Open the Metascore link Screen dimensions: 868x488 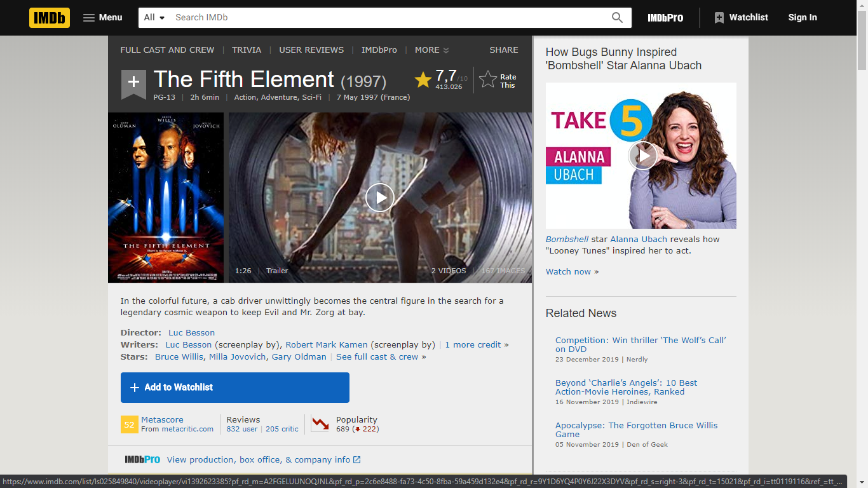(162, 420)
